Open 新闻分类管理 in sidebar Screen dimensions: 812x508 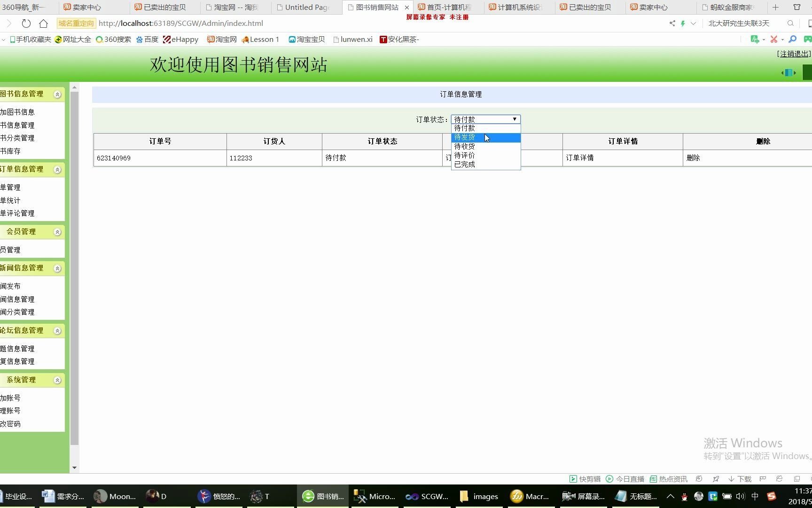pos(17,312)
